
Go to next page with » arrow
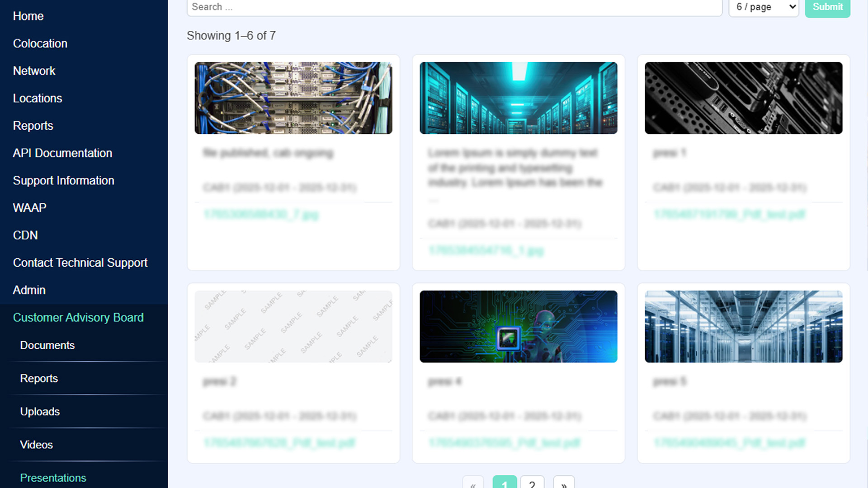coord(564,483)
